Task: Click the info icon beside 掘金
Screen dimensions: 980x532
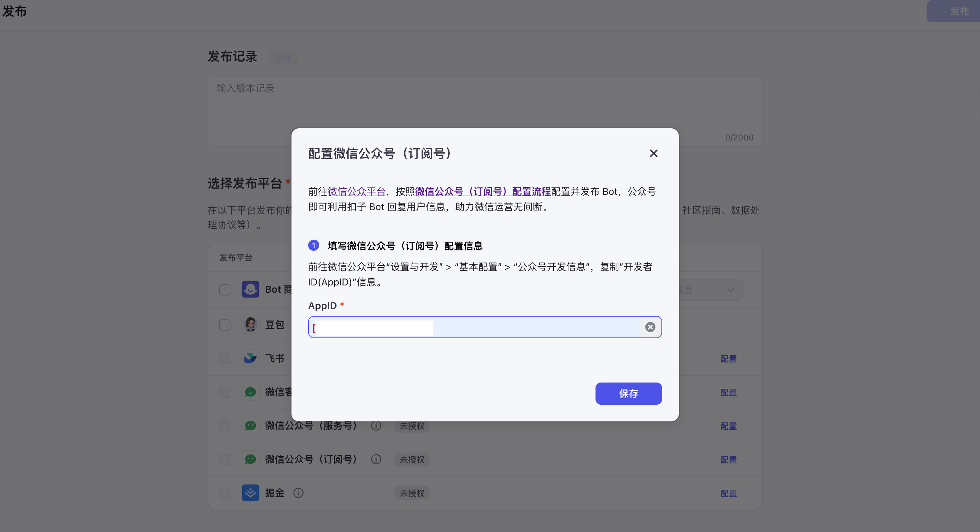Action: [298, 493]
